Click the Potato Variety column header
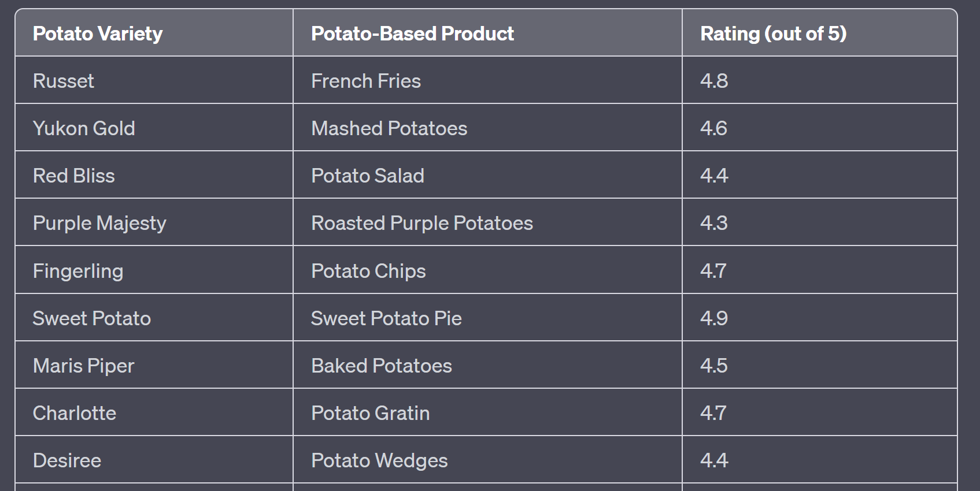Screen dimensions: 980x491 pyautogui.click(x=98, y=34)
